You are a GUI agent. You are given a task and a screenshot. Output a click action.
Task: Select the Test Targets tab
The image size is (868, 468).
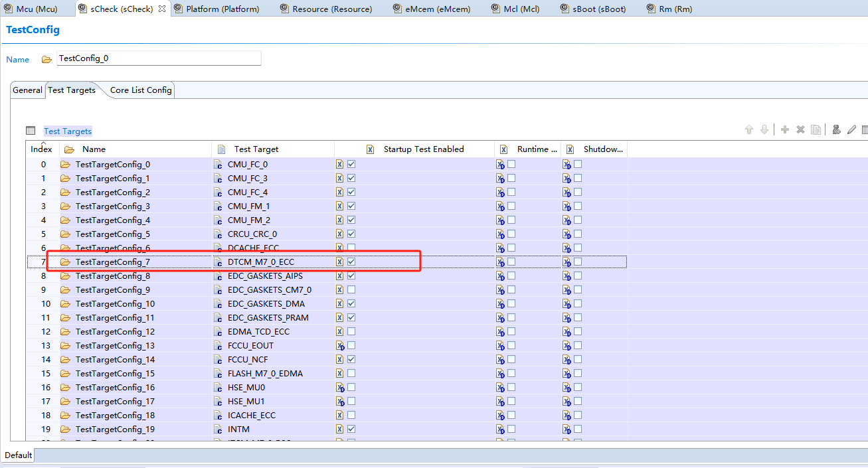point(72,90)
